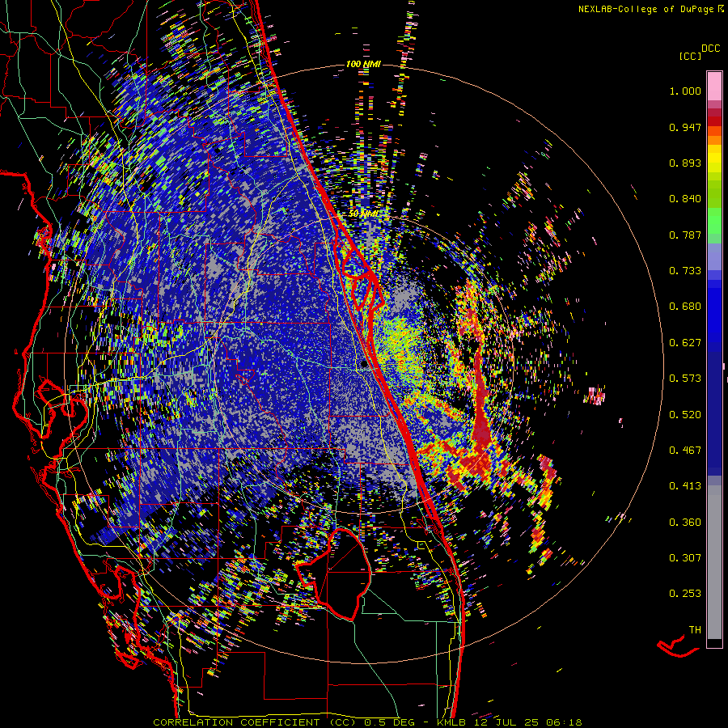The height and width of the screenshot is (728, 728).
Task: Select the 0.893 scale value
Action: pyautogui.click(x=685, y=163)
